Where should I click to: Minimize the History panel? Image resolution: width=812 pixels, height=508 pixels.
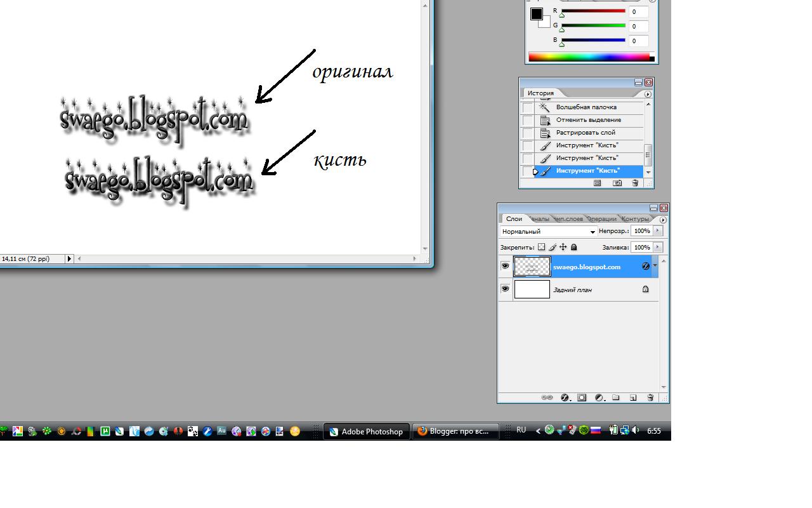click(639, 83)
